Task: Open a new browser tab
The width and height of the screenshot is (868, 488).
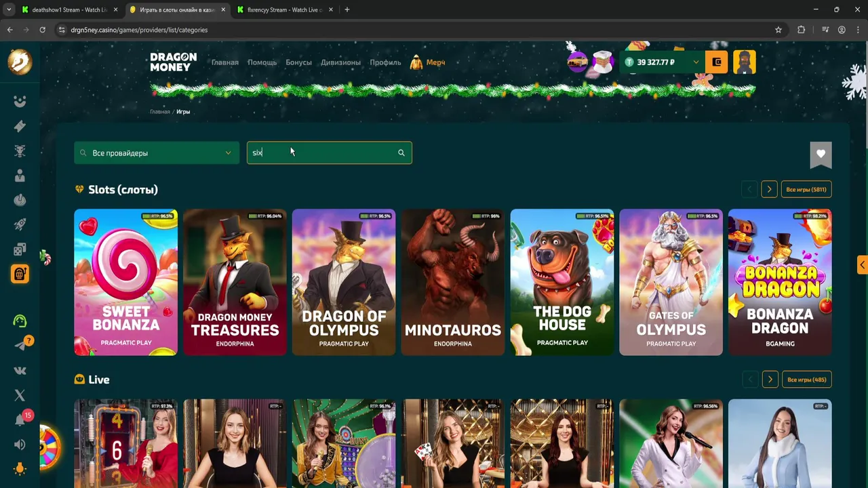Action: [347, 9]
